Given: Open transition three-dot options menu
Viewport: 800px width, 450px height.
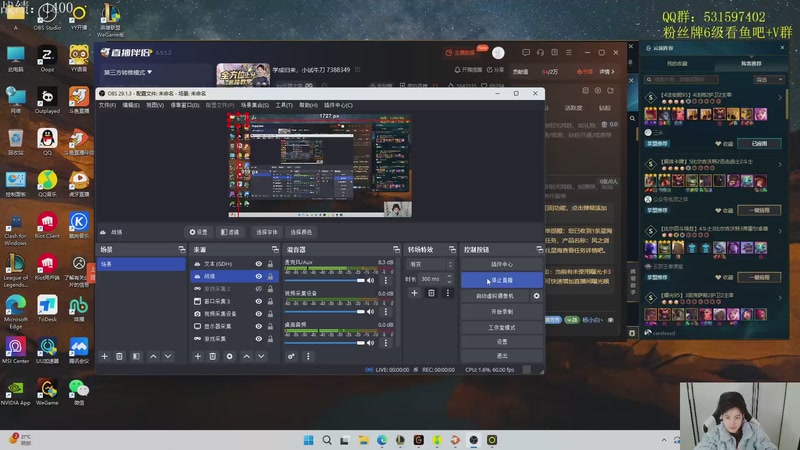Looking at the screenshot, I should tap(448, 293).
